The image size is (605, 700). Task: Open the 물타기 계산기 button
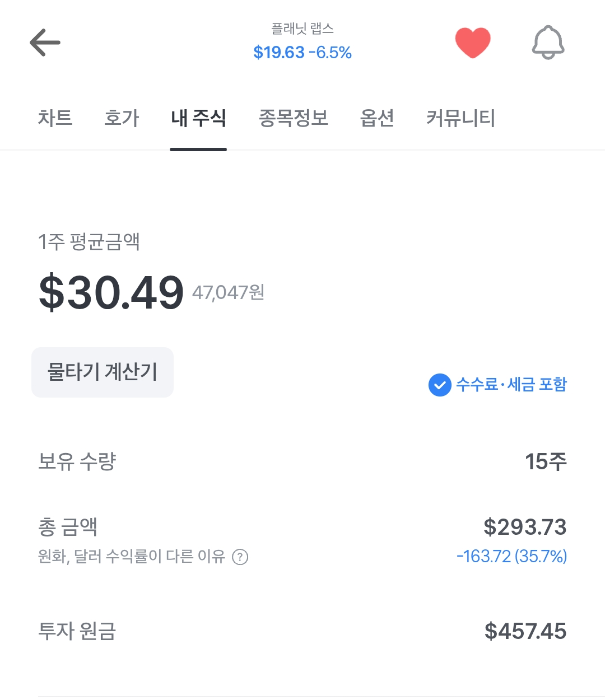[x=103, y=372]
